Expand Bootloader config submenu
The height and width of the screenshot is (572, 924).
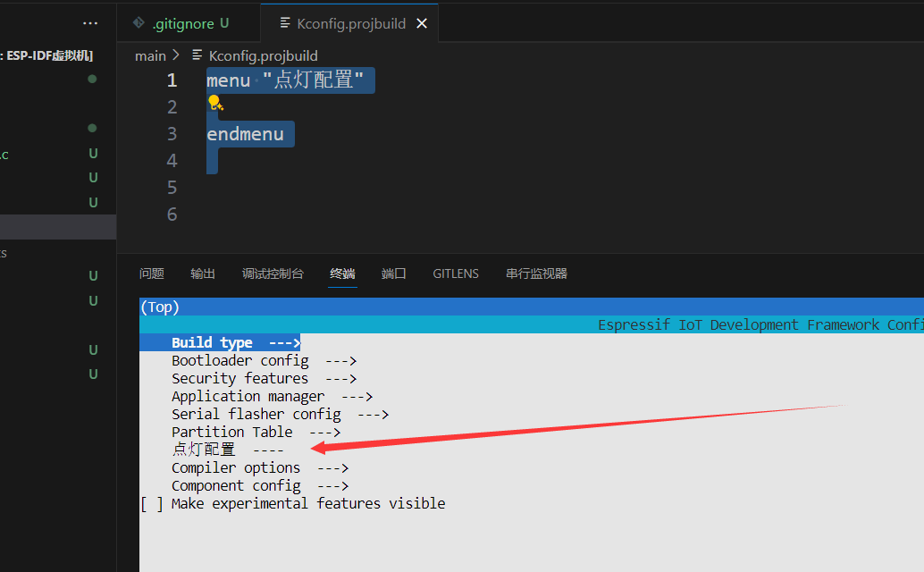tap(264, 360)
